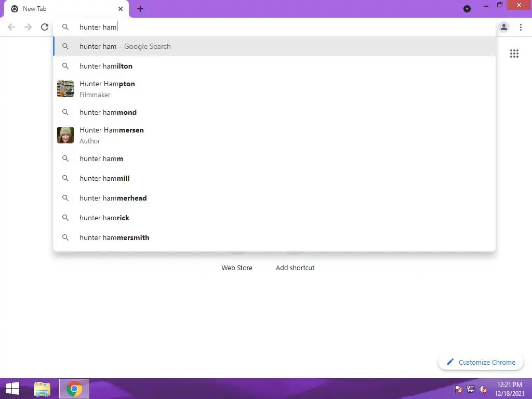Open File Explorer from the taskbar
The height and width of the screenshot is (399, 532).
[42, 389]
